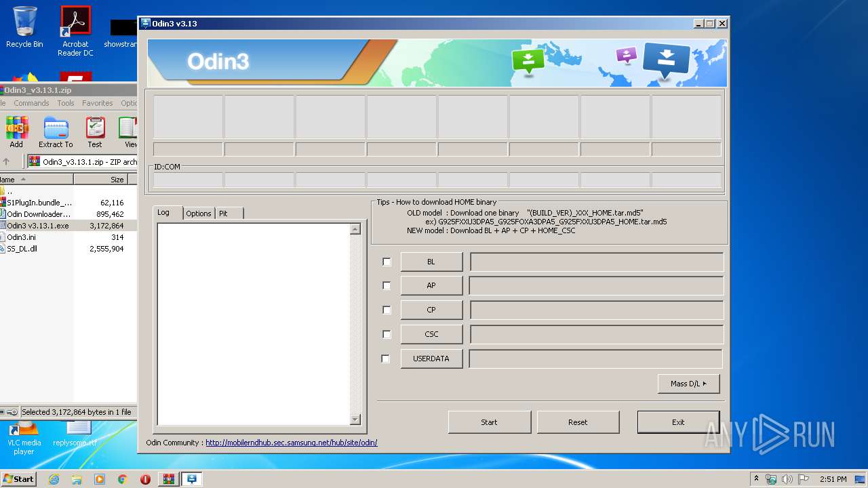Open the volume tray icon
The width and height of the screenshot is (868, 488).
(x=787, y=479)
